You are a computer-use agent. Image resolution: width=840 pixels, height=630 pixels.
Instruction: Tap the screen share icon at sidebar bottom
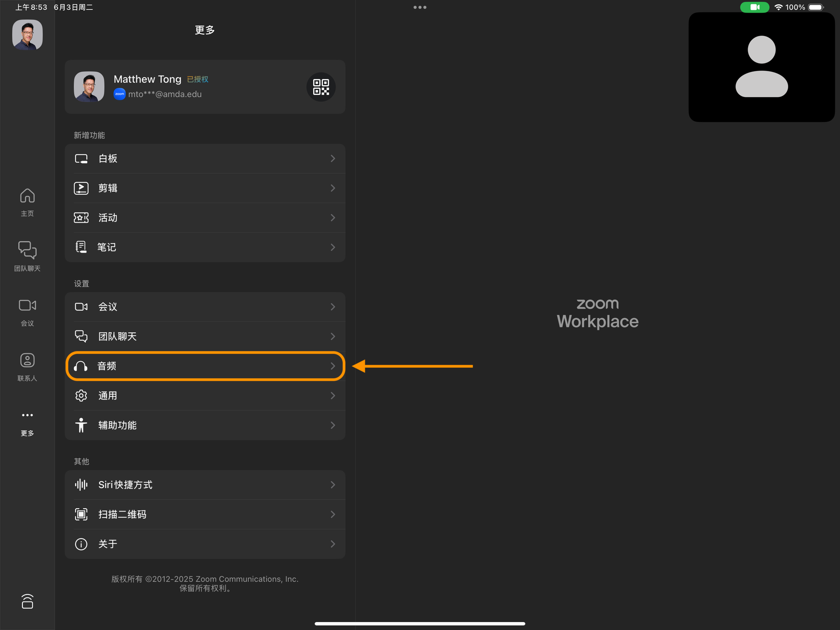27,602
